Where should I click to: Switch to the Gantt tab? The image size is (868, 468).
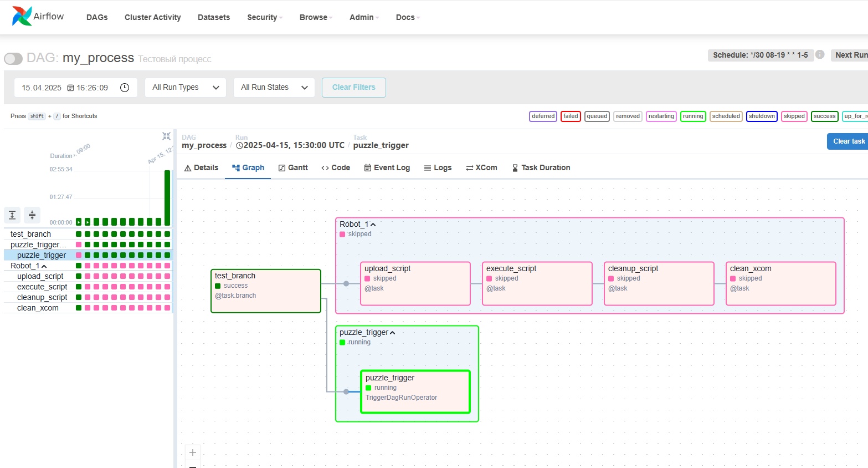[x=293, y=167]
